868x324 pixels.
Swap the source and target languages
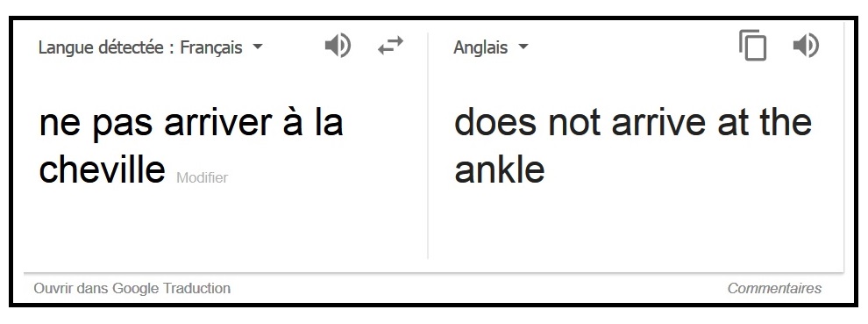click(391, 46)
